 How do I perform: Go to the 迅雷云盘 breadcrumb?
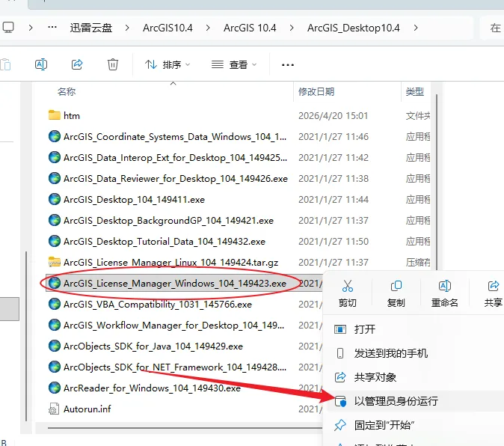click(91, 28)
